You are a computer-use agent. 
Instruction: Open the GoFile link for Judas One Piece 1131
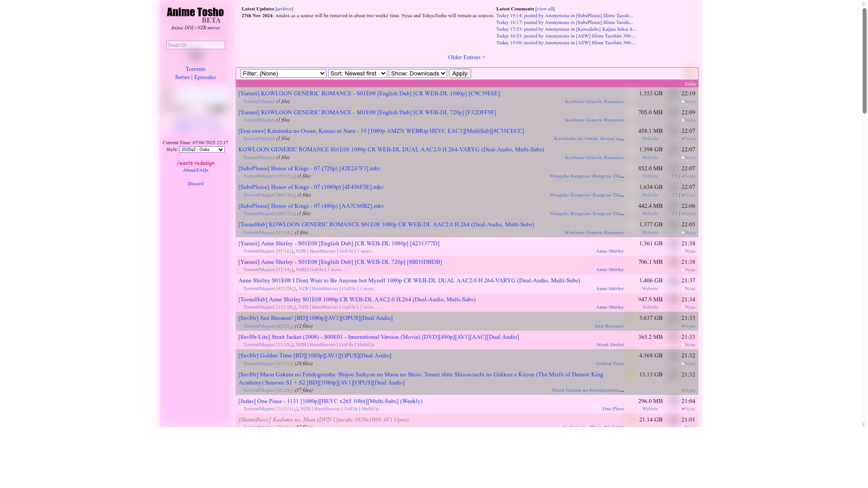(350, 408)
